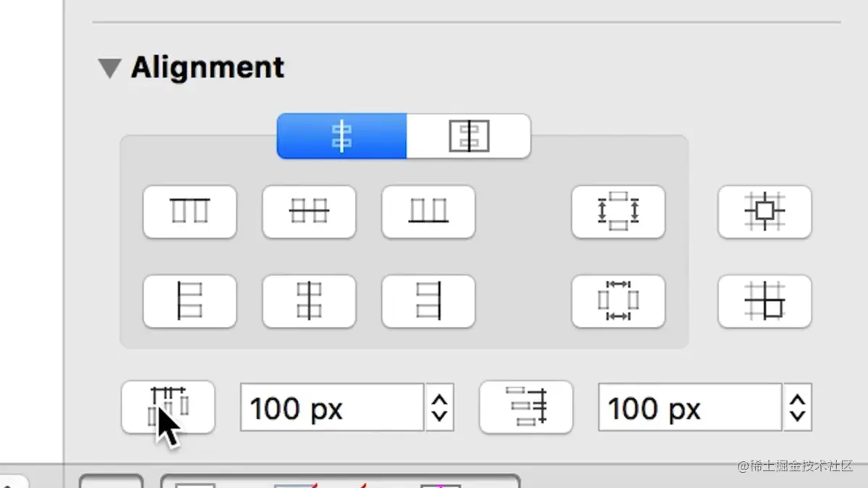
Task: Collapse the Alignment section triangle
Action: tap(110, 69)
